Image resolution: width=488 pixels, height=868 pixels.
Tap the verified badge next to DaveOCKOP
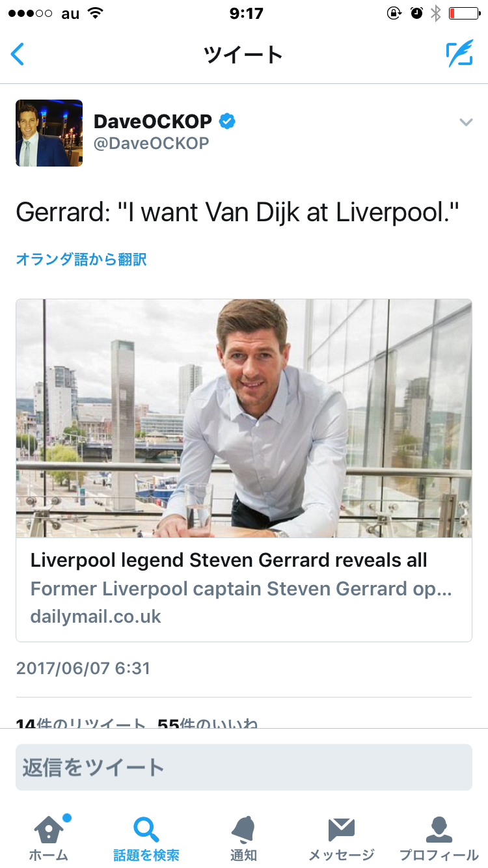coord(226,121)
